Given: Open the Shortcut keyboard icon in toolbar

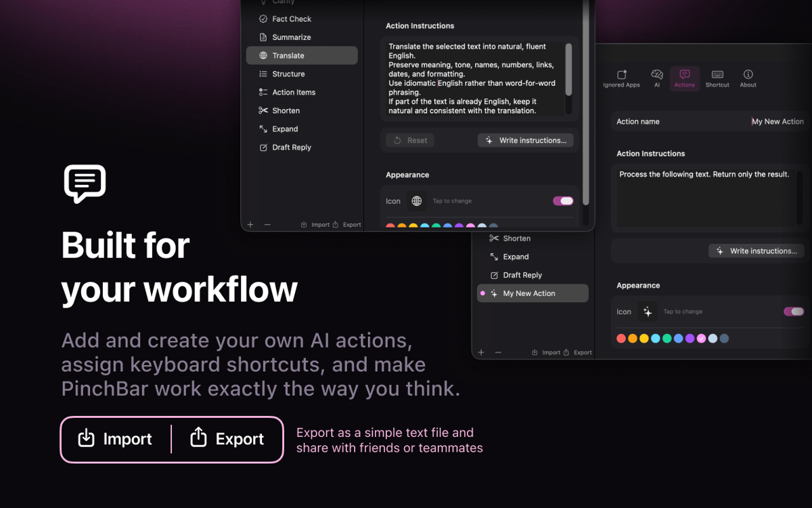Looking at the screenshot, I should point(717,78).
